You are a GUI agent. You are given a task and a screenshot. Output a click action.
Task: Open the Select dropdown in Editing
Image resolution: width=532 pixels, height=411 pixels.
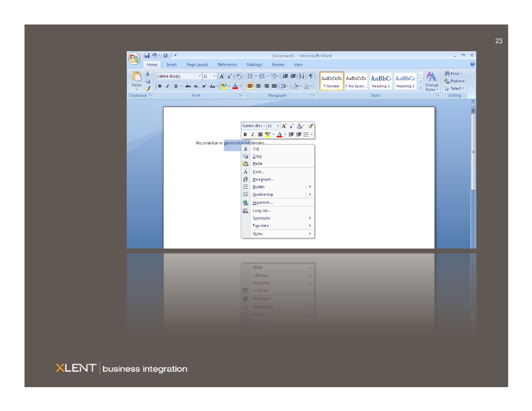click(455, 88)
